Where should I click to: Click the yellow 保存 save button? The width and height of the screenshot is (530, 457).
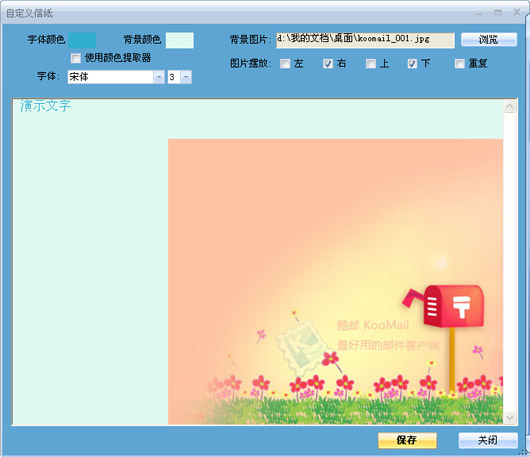[x=407, y=440]
